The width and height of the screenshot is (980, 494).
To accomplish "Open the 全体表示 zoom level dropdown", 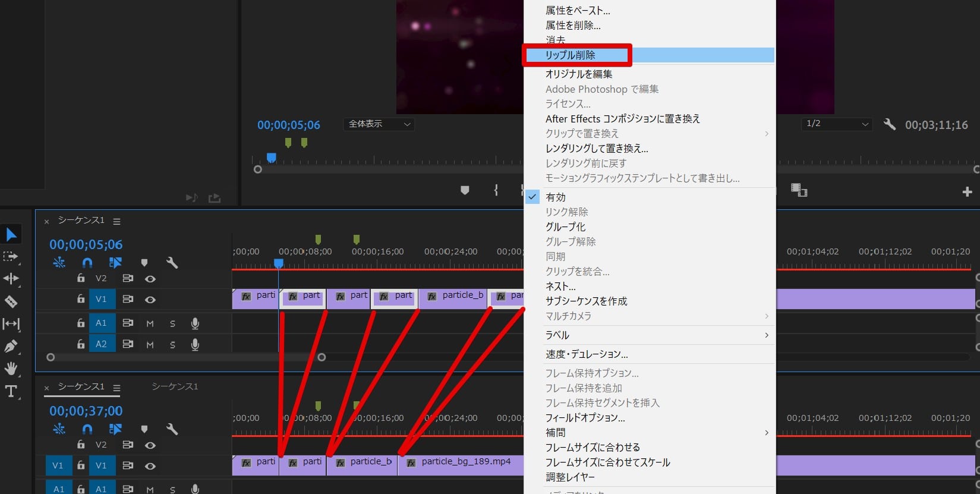I will click(x=379, y=124).
